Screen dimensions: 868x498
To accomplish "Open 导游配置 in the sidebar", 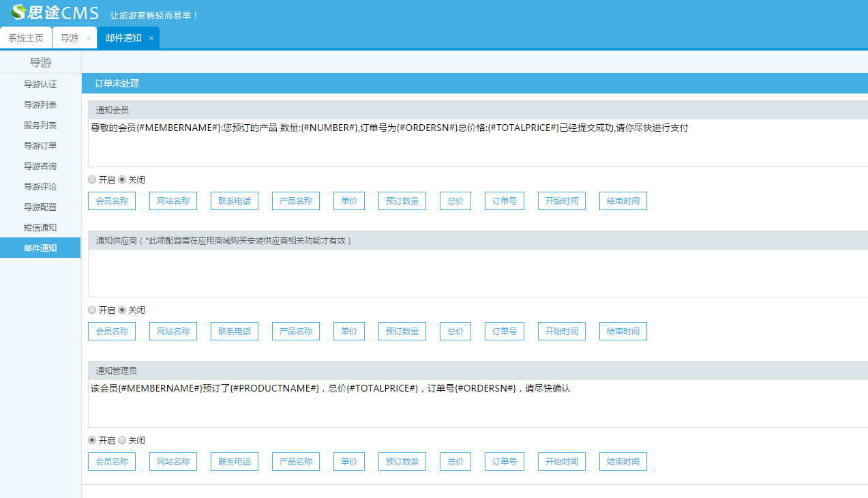I will coord(40,207).
